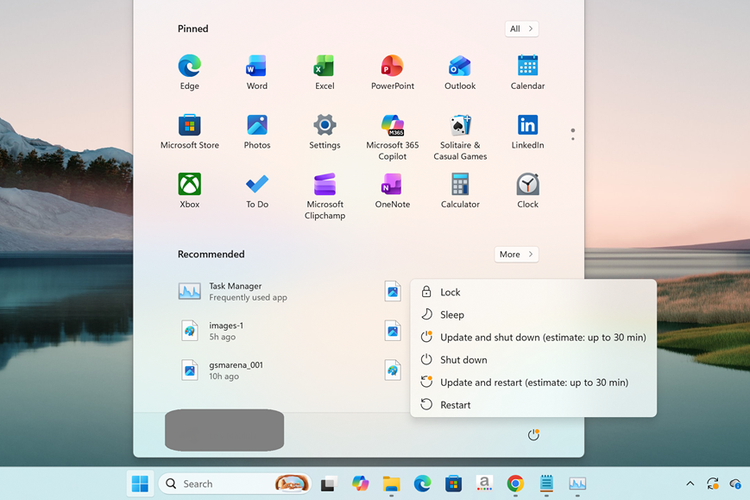The height and width of the screenshot is (500, 750).
Task: Choose Restart from power menu
Action: coord(533,404)
